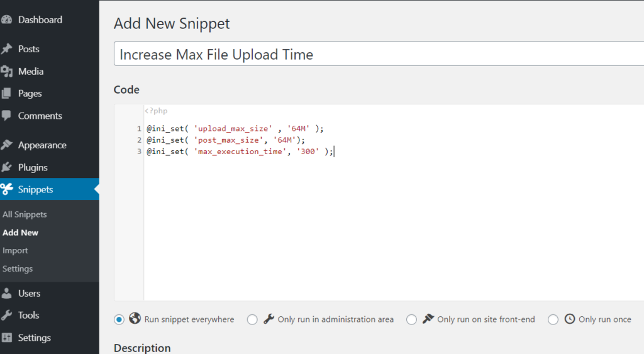Screen dimensions: 644x354
Task: Click the Posts pushpin icon
Action: pyautogui.click(x=6, y=49)
